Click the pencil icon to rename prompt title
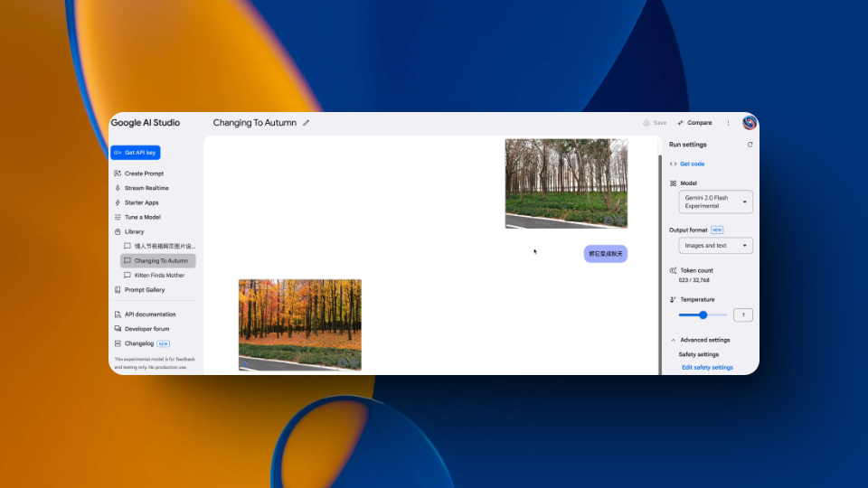 [307, 123]
